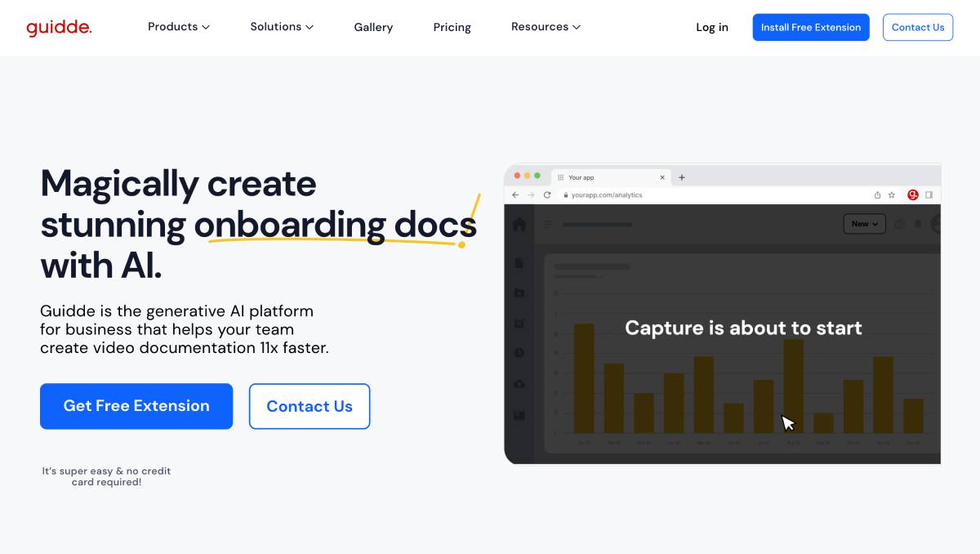Click the Get Free Extension button

pyautogui.click(x=136, y=406)
